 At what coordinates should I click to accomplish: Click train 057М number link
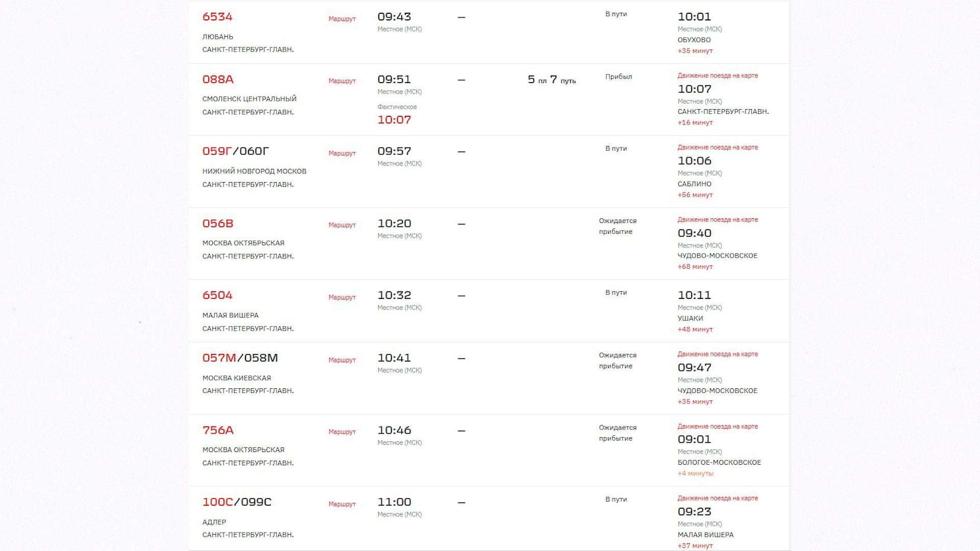point(219,358)
